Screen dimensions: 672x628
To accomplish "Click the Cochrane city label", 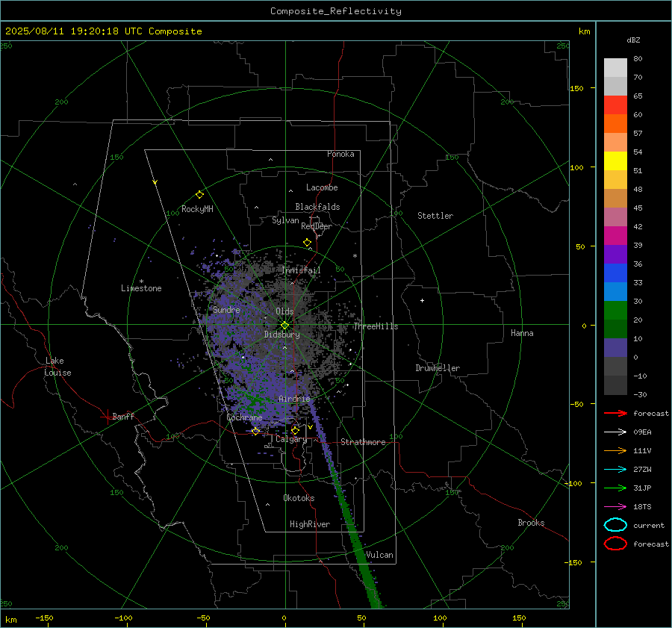I will pyautogui.click(x=244, y=417).
